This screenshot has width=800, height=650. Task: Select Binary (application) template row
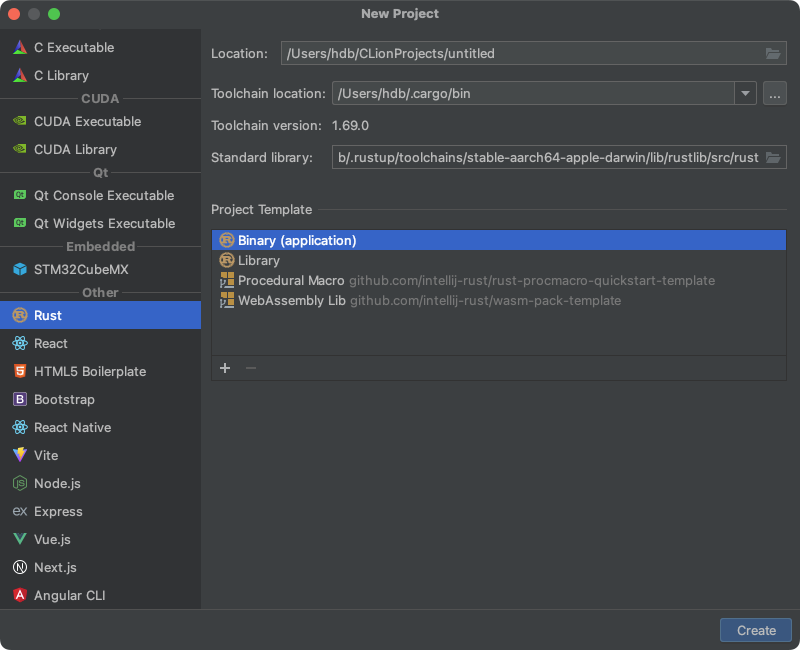point(499,240)
